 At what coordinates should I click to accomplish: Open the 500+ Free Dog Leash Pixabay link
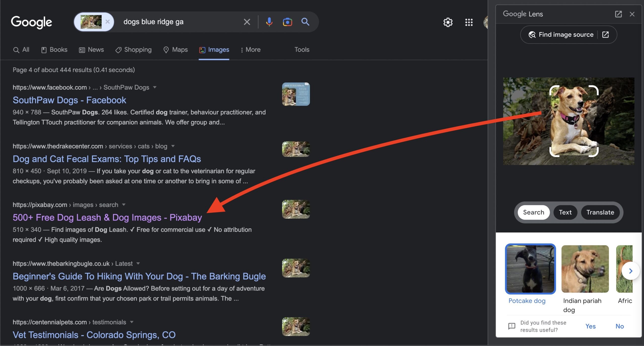point(107,217)
